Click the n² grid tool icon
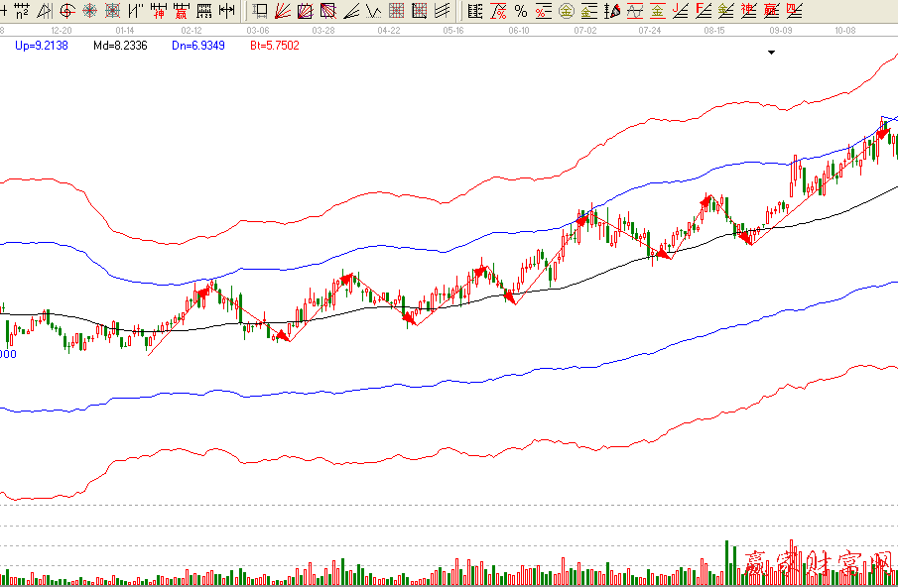The width and height of the screenshot is (898, 588). (21, 11)
